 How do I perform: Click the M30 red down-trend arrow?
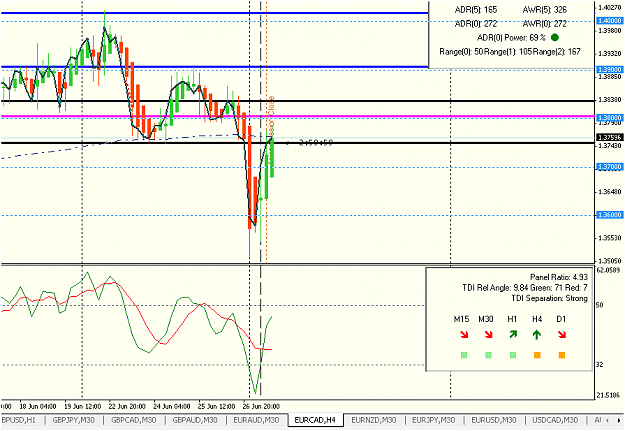pos(488,335)
